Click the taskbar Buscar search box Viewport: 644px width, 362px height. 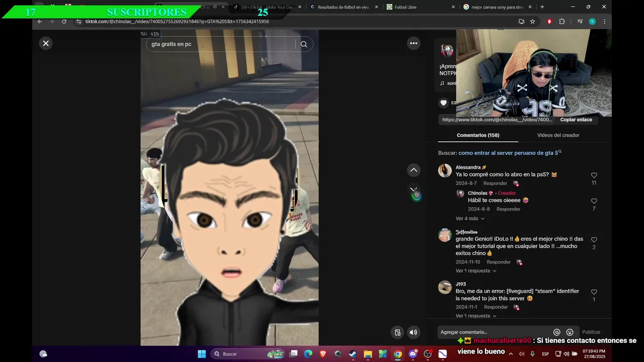[248, 354]
